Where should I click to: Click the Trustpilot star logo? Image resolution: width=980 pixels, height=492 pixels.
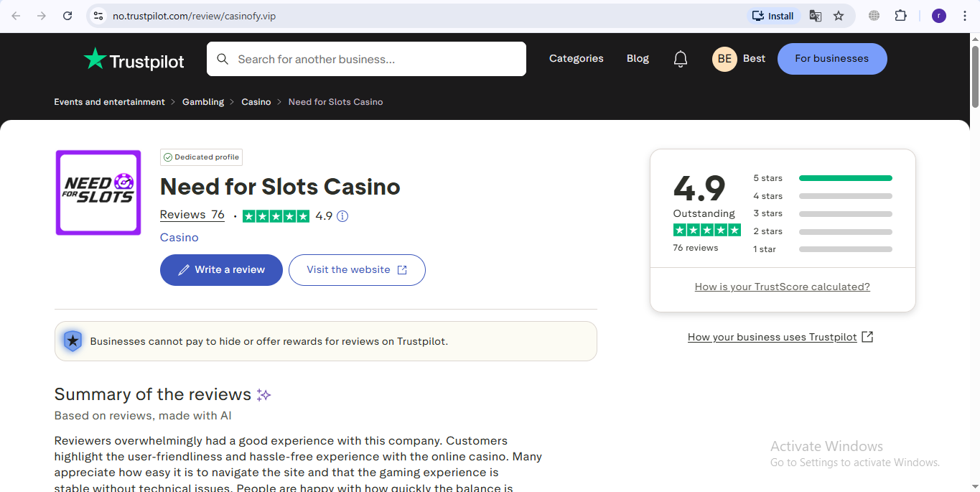click(95, 59)
